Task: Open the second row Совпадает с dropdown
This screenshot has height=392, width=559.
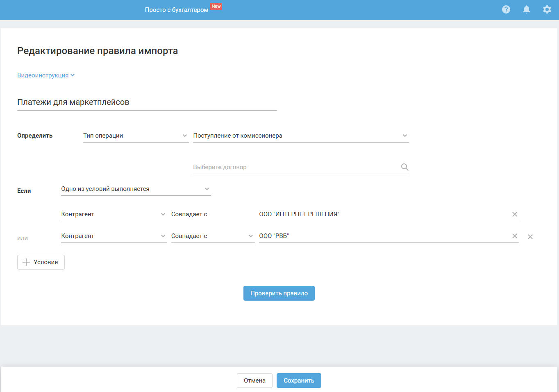Action: 213,236
